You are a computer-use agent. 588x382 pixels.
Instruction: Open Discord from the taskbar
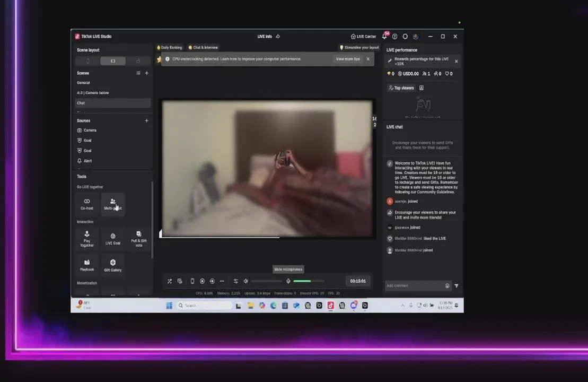(354, 306)
